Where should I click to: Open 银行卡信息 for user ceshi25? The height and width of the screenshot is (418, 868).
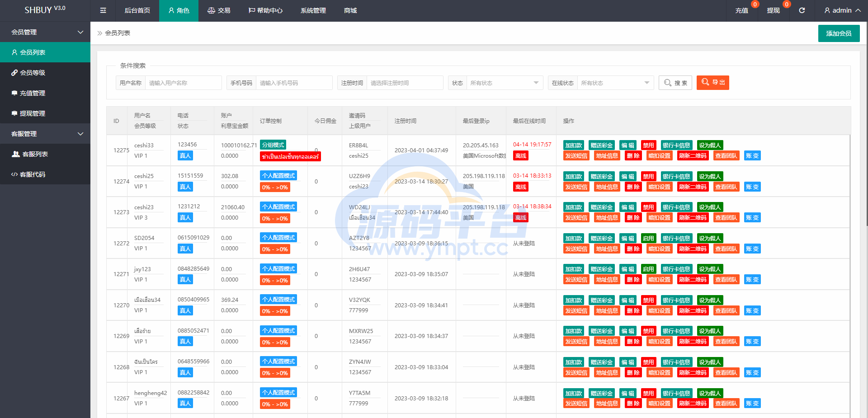coord(676,176)
